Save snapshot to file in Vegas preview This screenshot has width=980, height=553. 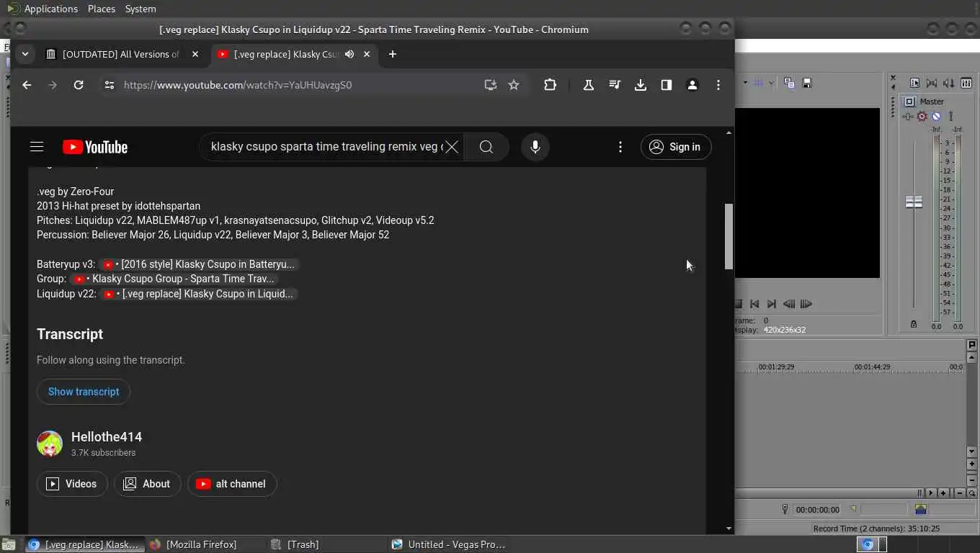point(807,83)
